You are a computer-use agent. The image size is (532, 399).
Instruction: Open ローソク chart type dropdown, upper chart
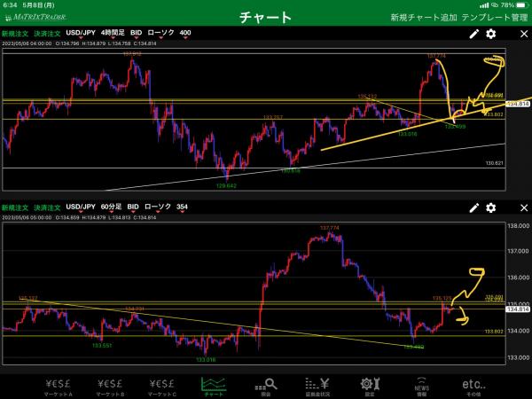pos(160,34)
